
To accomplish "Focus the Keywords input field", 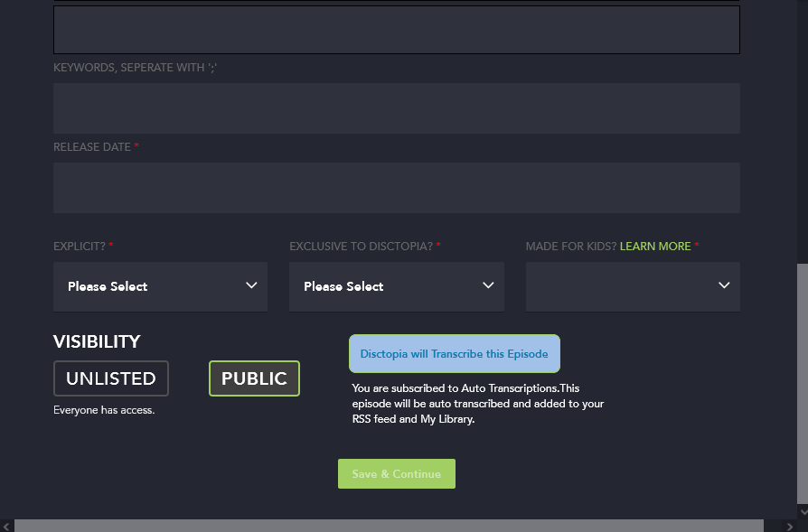I will coord(396,108).
